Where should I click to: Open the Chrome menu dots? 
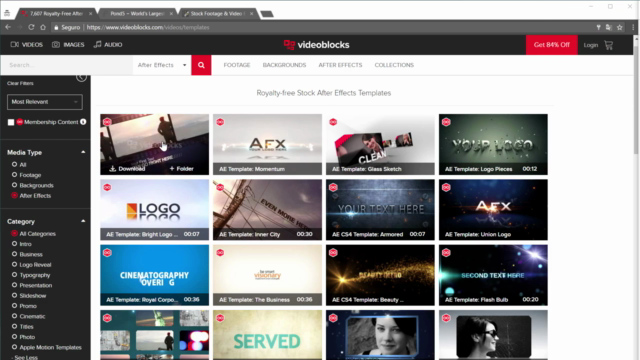(x=633, y=27)
